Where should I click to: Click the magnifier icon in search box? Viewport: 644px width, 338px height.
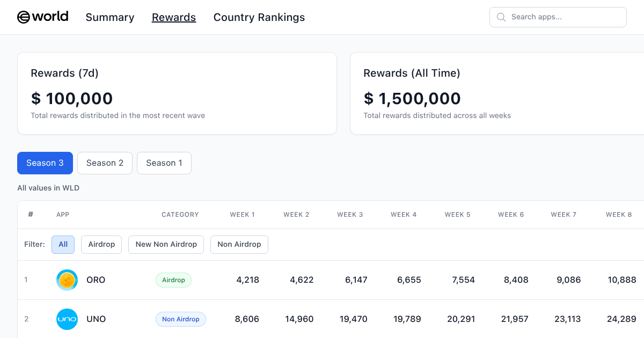point(501,17)
